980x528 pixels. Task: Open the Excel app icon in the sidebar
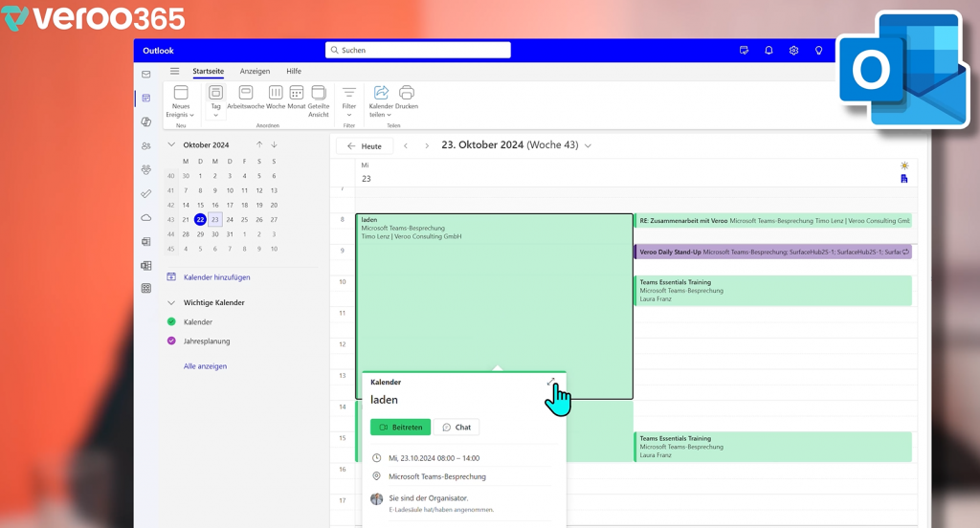145,266
